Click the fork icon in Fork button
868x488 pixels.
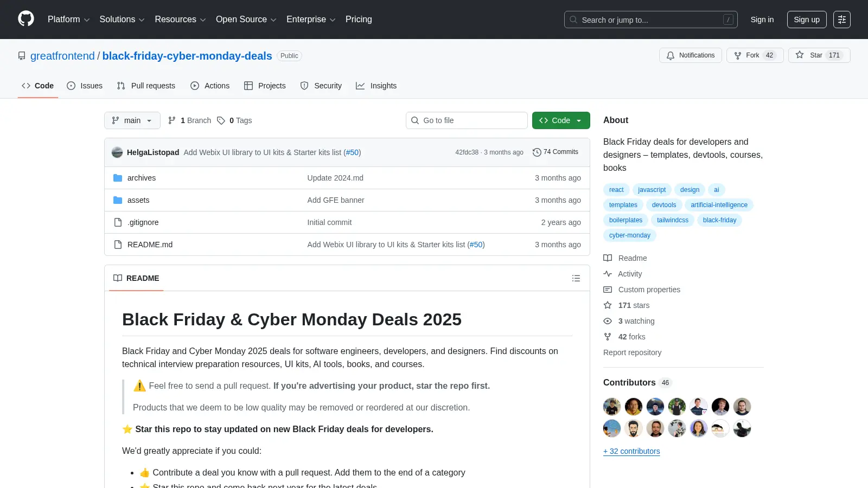[x=738, y=55]
